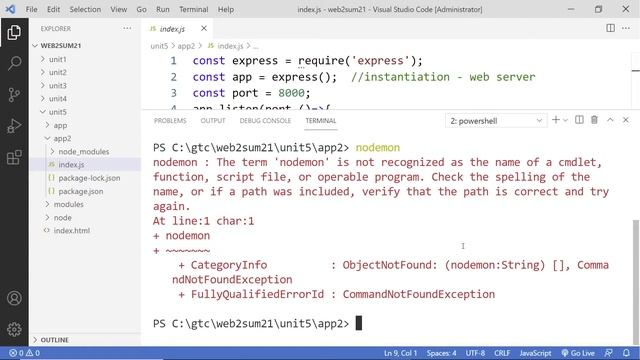Image resolution: width=640 pixels, height=360 pixels.
Task: Click UTF-8 encoding in status bar
Action: [x=476, y=353]
